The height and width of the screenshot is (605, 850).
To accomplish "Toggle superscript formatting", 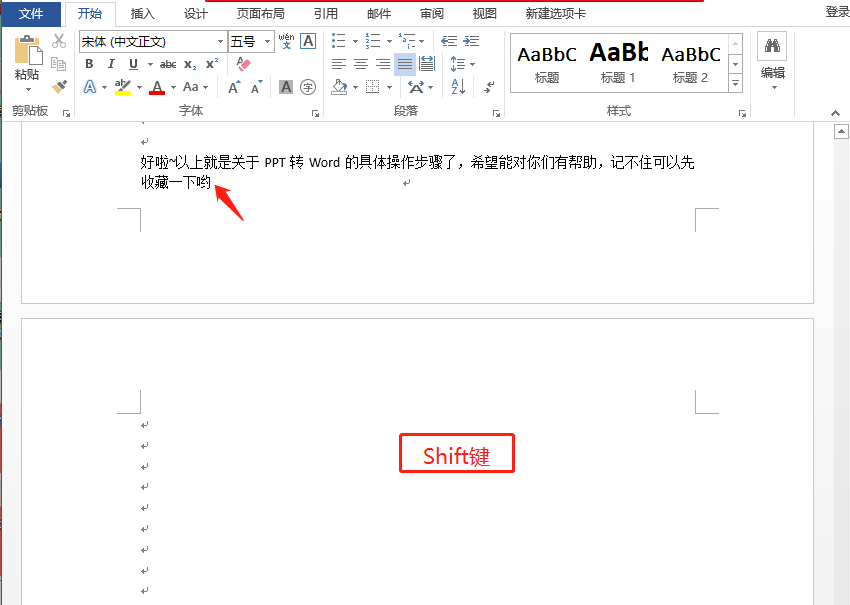I will coord(212,64).
